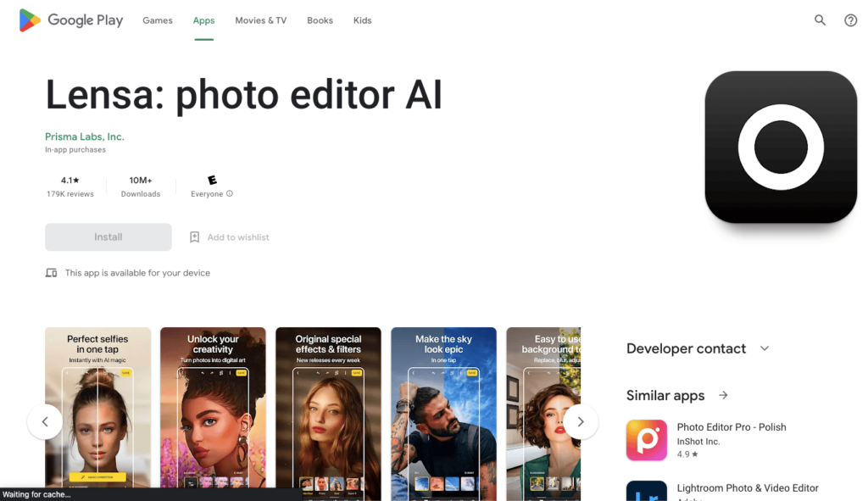
Task: Click the device availability icon
Action: 51,273
